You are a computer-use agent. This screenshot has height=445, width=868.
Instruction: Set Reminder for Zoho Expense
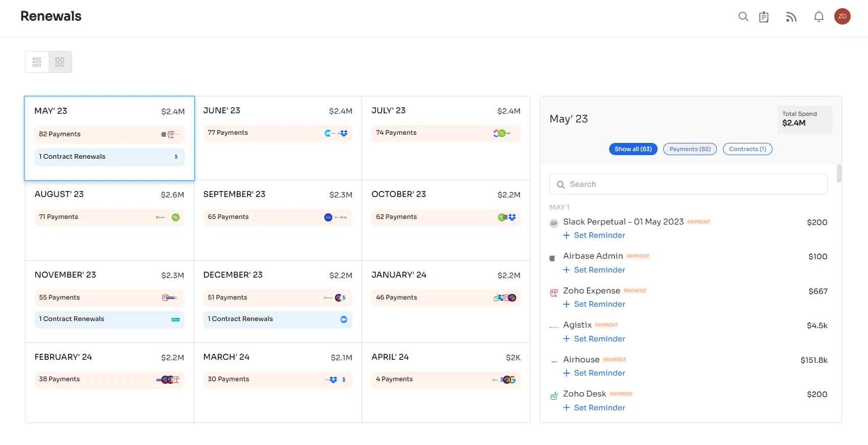594,304
